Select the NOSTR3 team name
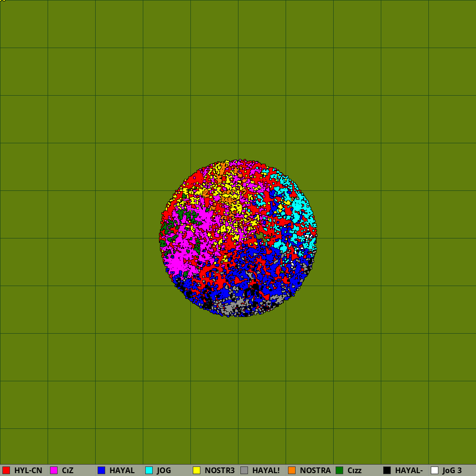The image size is (476, 476). [x=220, y=470]
